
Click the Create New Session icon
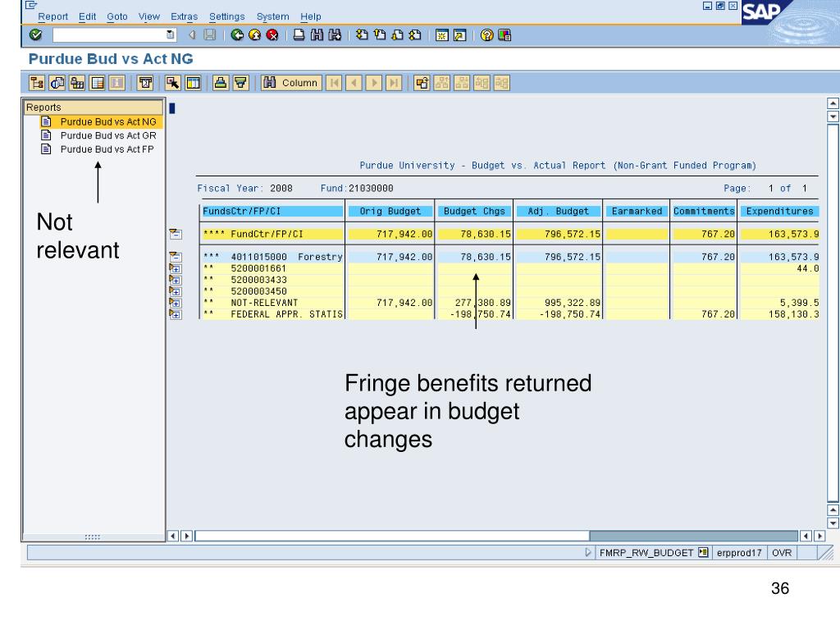coord(442,34)
